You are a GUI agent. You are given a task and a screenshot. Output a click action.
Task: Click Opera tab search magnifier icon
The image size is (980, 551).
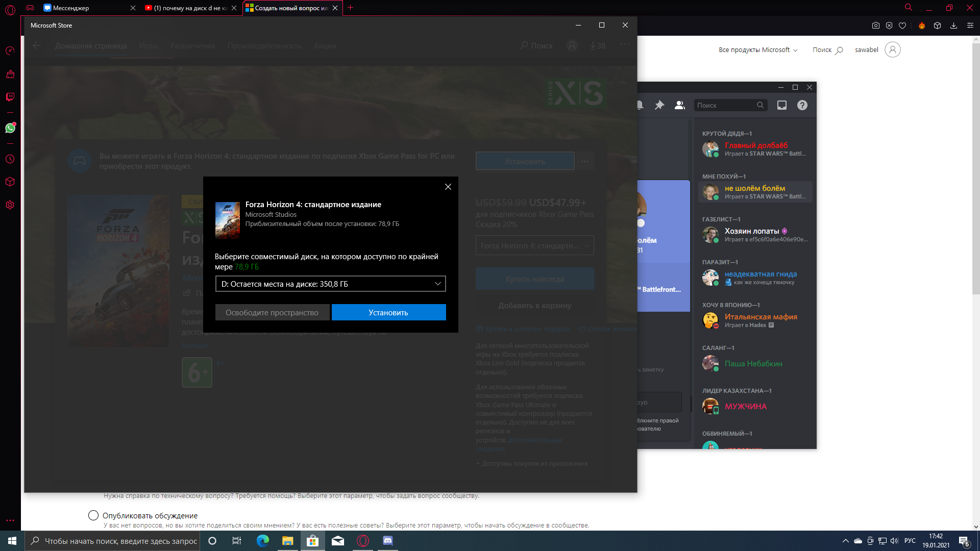click(x=909, y=8)
